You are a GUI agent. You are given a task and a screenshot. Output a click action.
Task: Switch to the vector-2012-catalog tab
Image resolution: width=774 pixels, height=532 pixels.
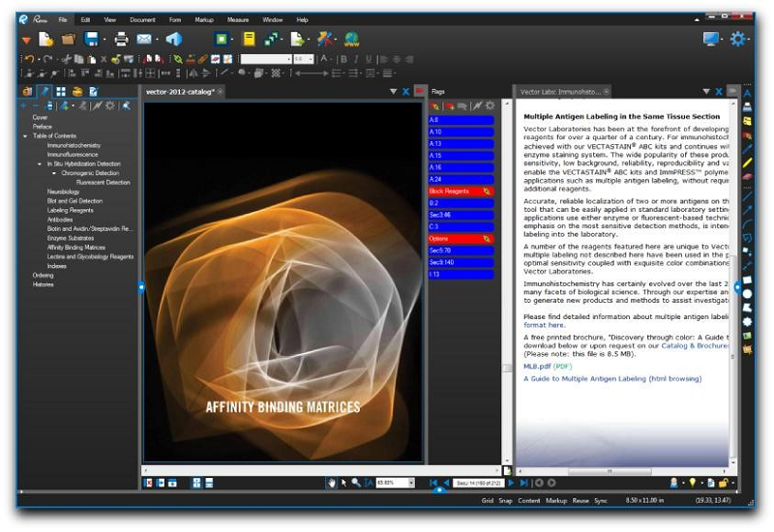tap(181, 91)
